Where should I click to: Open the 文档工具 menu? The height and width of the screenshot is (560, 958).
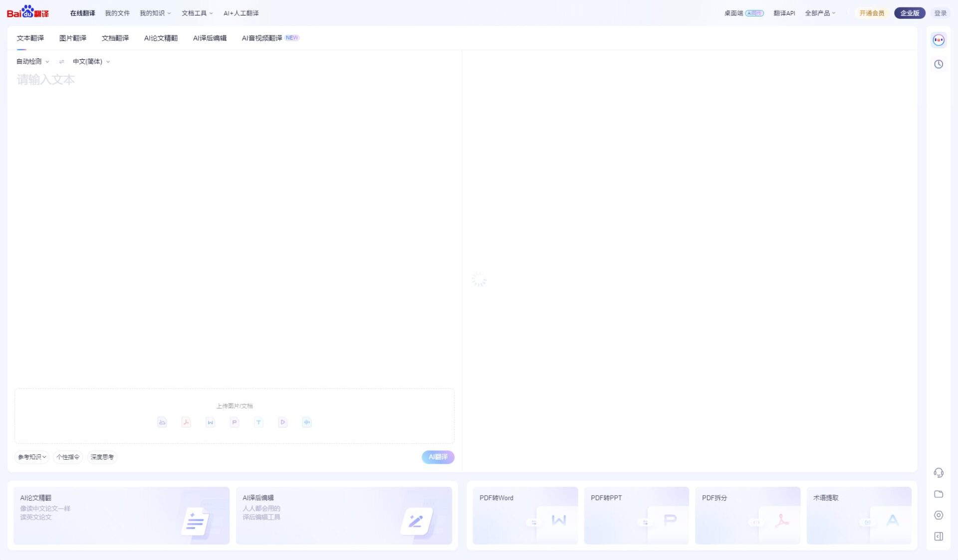(195, 13)
